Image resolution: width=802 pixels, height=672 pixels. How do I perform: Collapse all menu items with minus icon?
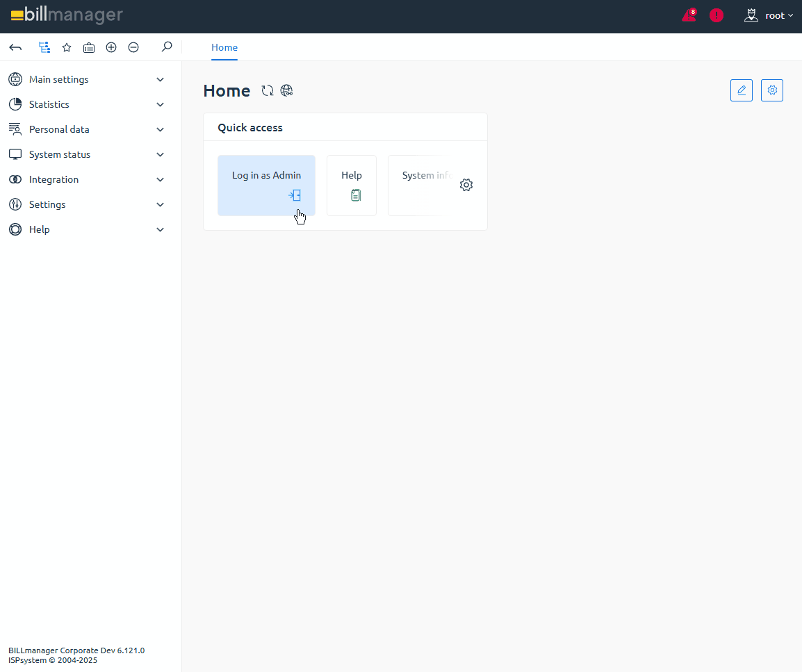click(133, 47)
